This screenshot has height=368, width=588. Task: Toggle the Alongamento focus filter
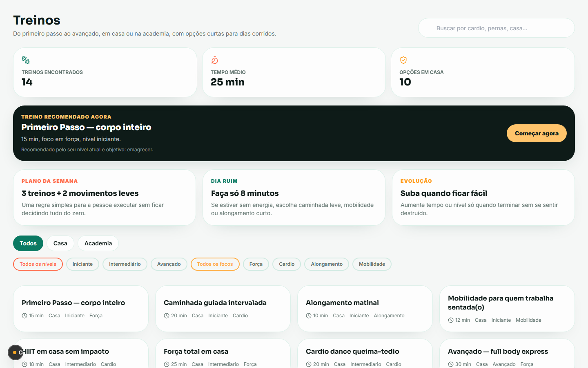point(327,264)
